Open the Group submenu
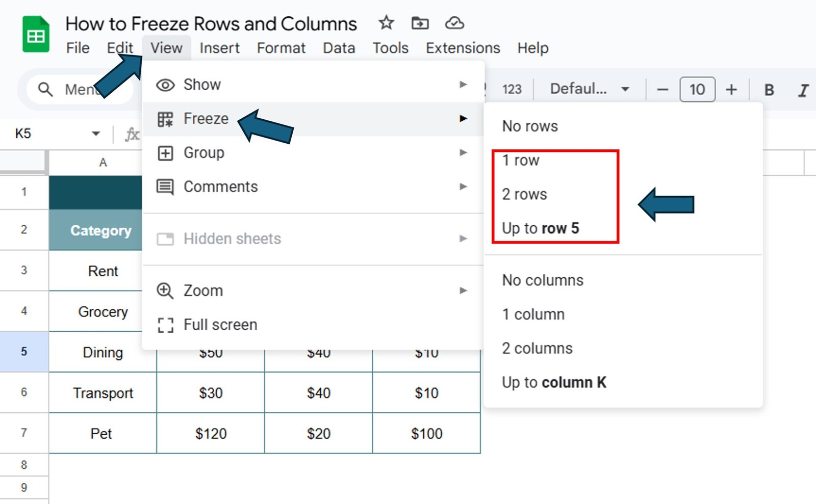 click(x=313, y=153)
